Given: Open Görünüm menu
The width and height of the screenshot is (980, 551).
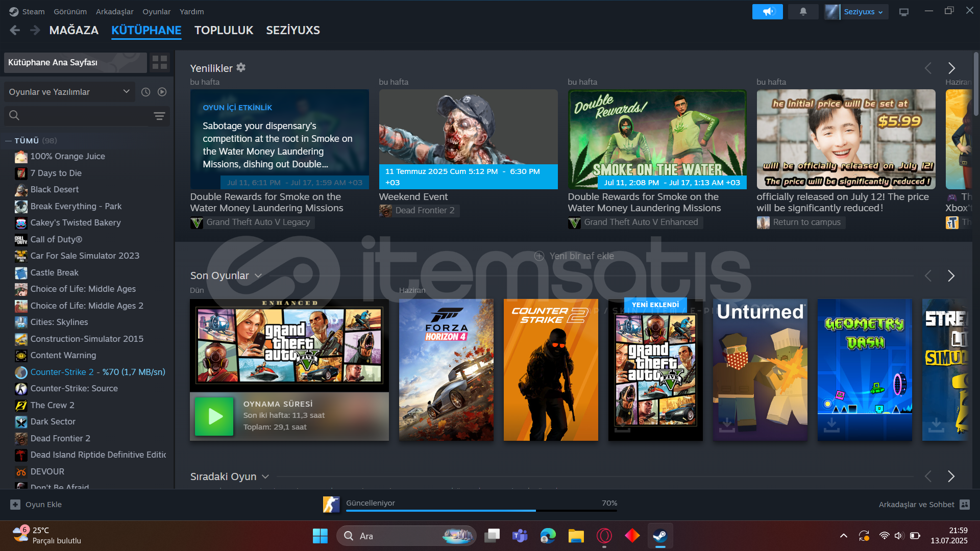Looking at the screenshot, I should 70,11.
